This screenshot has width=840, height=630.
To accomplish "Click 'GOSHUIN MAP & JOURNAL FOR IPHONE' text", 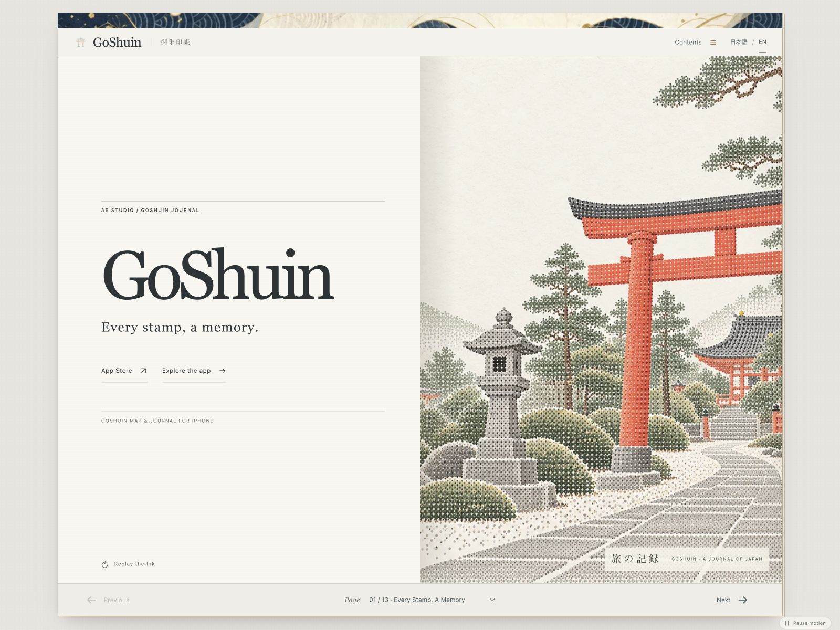I will [157, 421].
